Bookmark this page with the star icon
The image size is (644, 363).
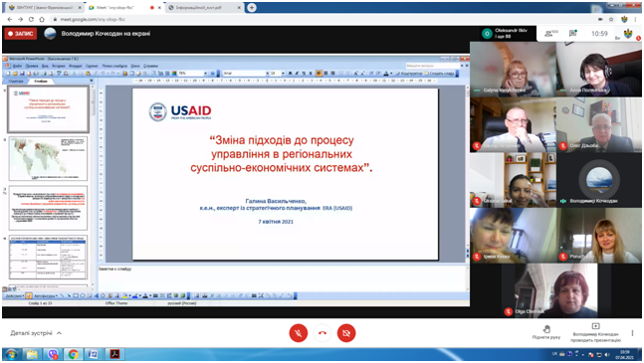coord(611,19)
